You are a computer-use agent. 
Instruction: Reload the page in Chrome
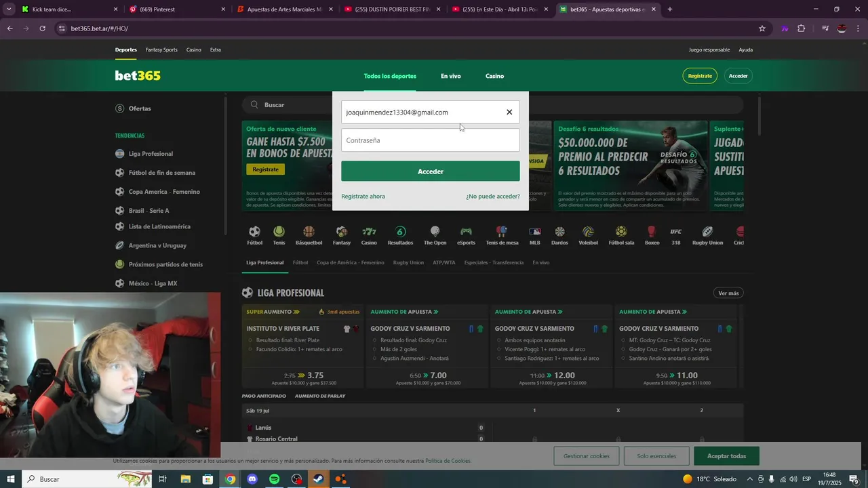pyautogui.click(x=42, y=28)
